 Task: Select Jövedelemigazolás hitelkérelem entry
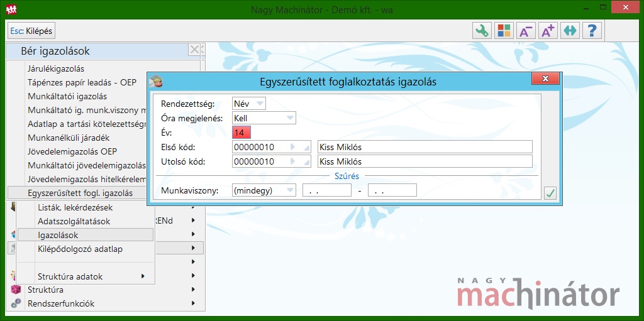point(87,179)
